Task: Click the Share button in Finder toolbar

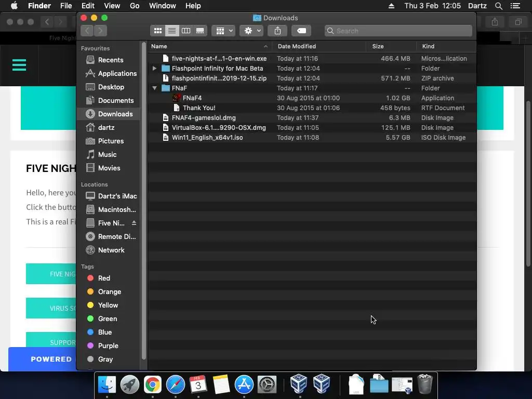Action: [x=277, y=31]
